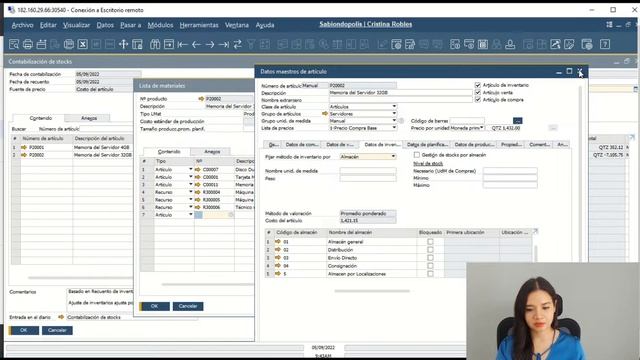Viewport: 640px width, 360px height.
Task: Click the Descripción field of item
Action: click(x=400, y=93)
